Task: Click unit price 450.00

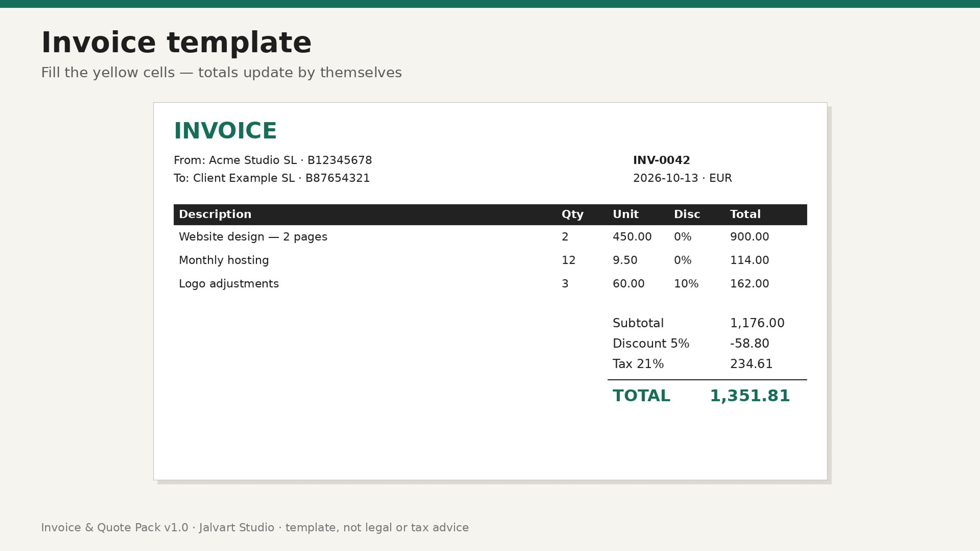Action: [x=632, y=237]
